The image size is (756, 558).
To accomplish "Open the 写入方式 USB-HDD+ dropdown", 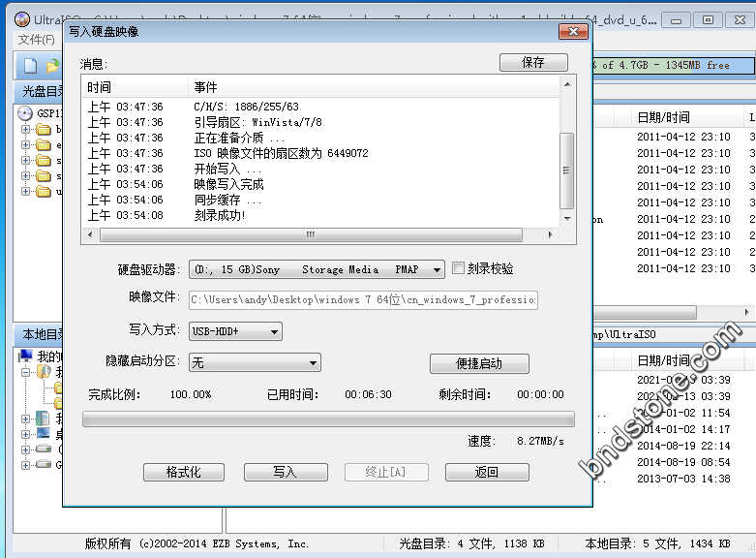I will tap(235, 331).
